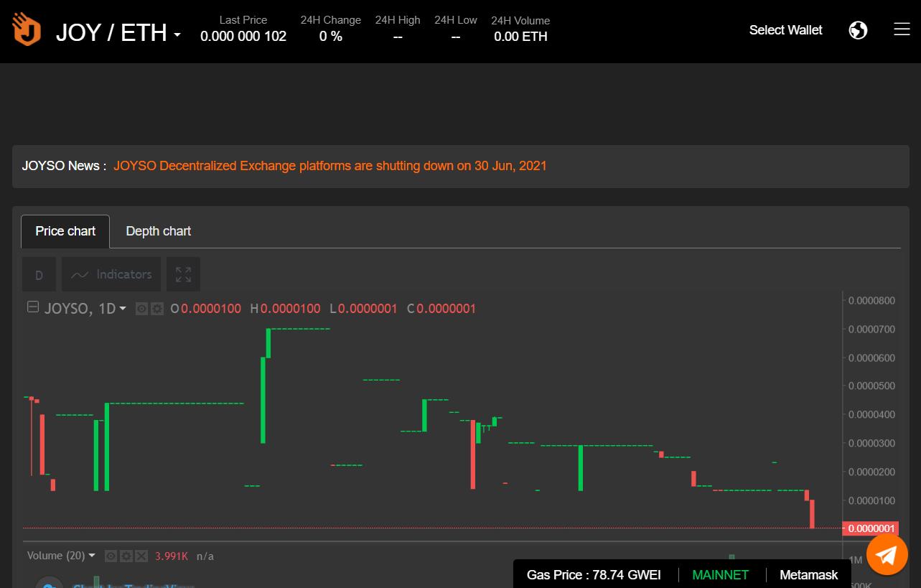The image size is (921, 588).
Task: Click the Gas Price 78.74 GWEI text
Action: click(594, 575)
